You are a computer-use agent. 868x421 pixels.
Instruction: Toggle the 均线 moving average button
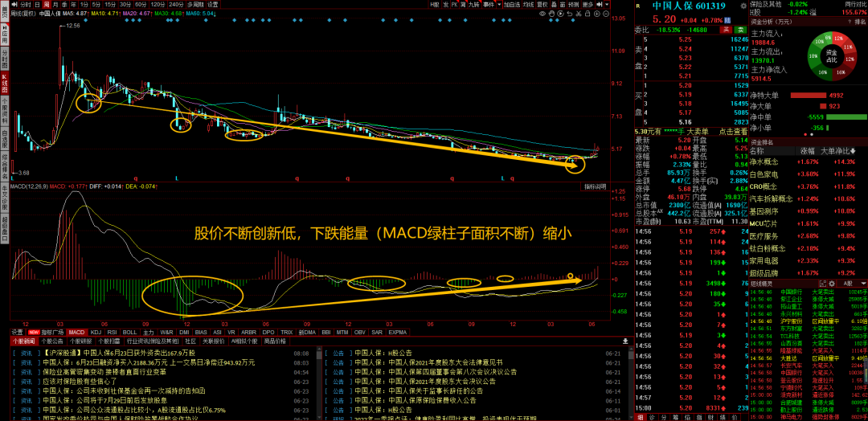(x=529, y=5)
